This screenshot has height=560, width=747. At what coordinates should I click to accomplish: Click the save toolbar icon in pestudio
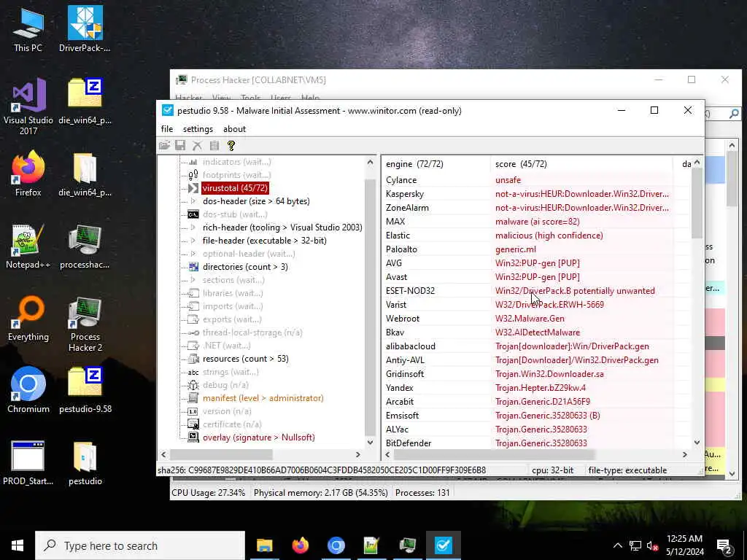pyautogui.click(x=180, y=146)
